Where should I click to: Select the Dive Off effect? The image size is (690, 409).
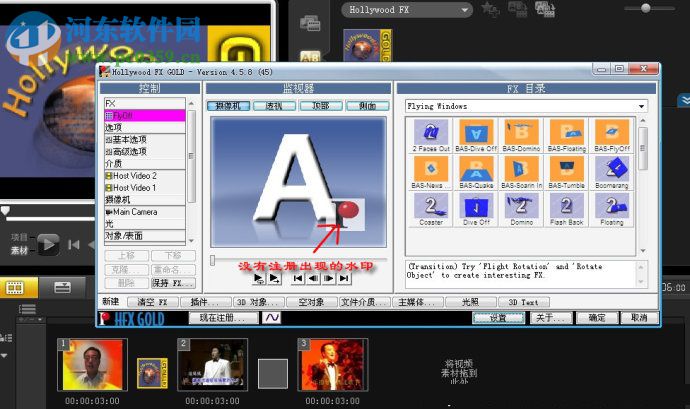pyautogui.click(x=476, y=209)
